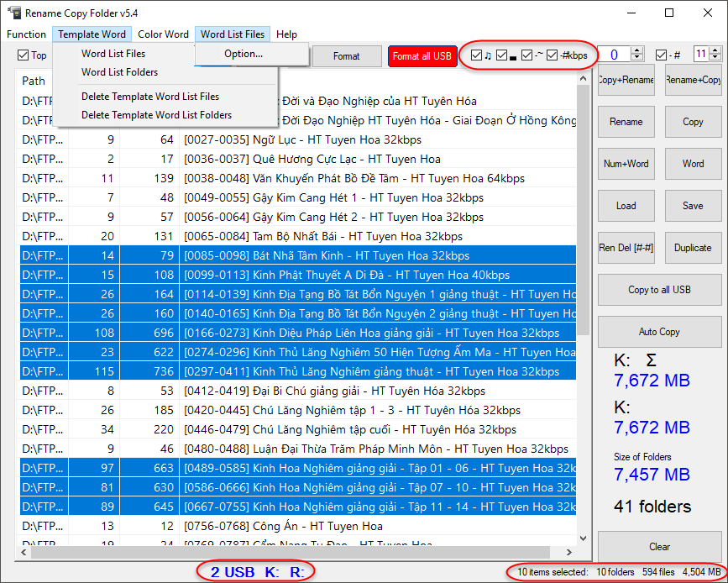The width and height of the screenshot is (728, 583).
Task: Open the Help menu
Action: 286,34
